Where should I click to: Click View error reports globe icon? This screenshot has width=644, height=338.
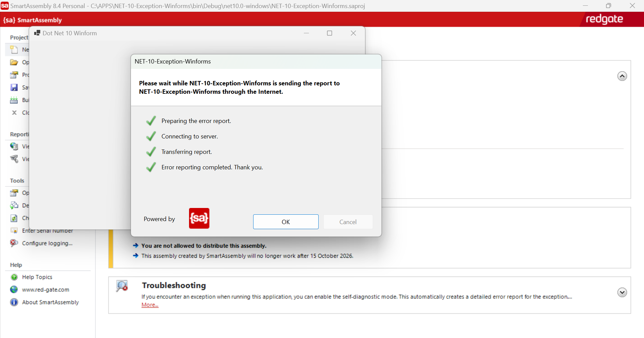coord(14,146)
